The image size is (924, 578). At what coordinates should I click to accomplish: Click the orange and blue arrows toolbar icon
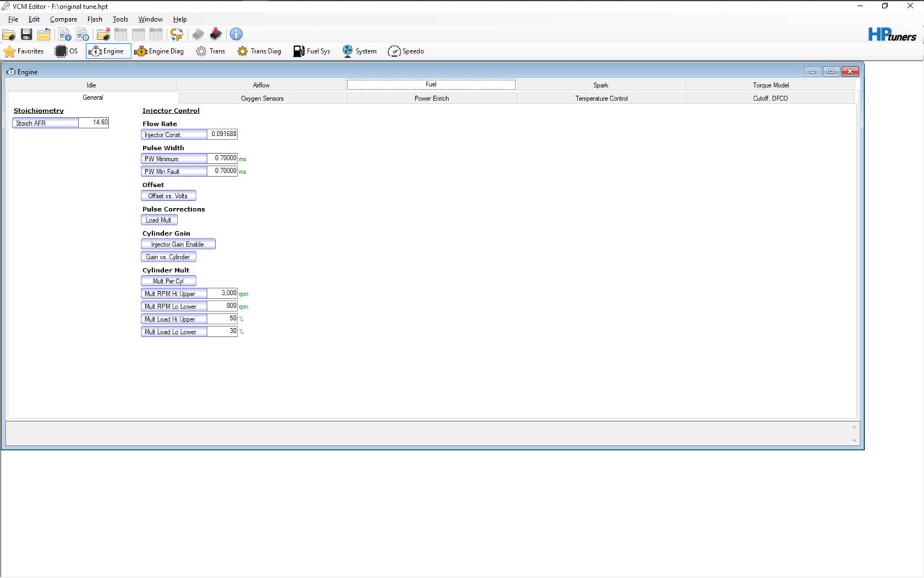pos(177,34)
